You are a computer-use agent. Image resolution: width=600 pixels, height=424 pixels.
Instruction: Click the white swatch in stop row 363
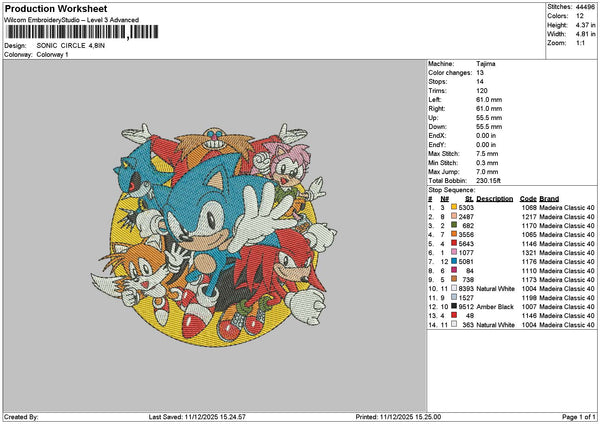[x=454, y=324]
